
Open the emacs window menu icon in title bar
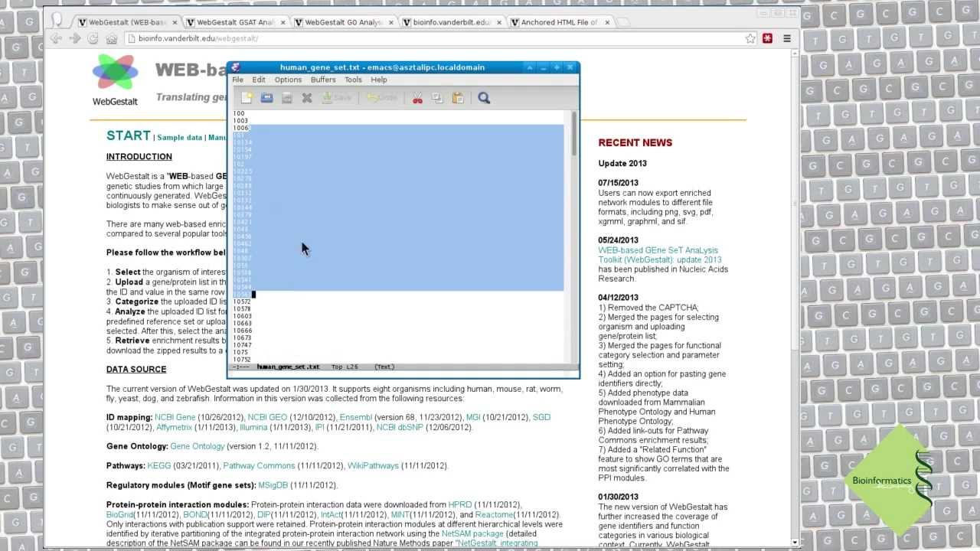coord(236,67)
